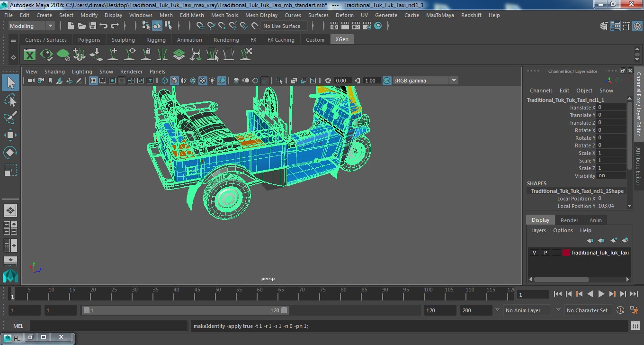Switch to single perspective view layout
The width and height of the screenshot is (644, 345).
pos(10,210)
